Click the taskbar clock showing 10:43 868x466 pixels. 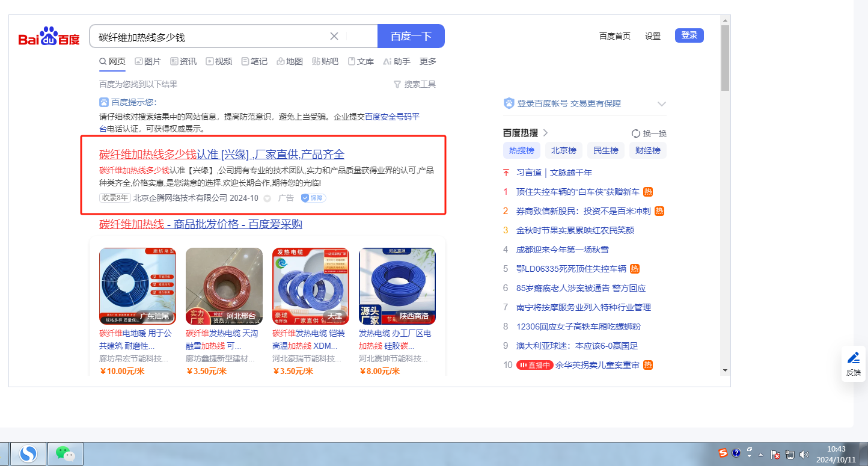(836, 454)
